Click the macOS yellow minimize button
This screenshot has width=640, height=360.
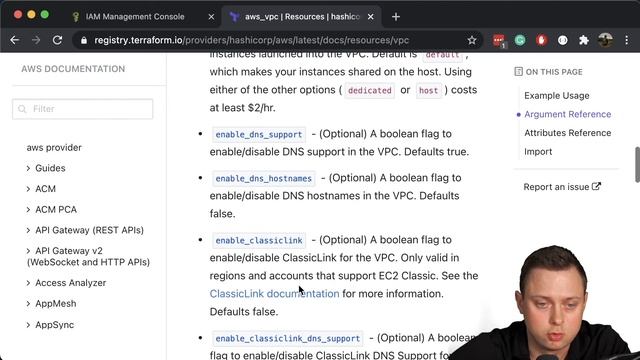click(x=31, y=15)
